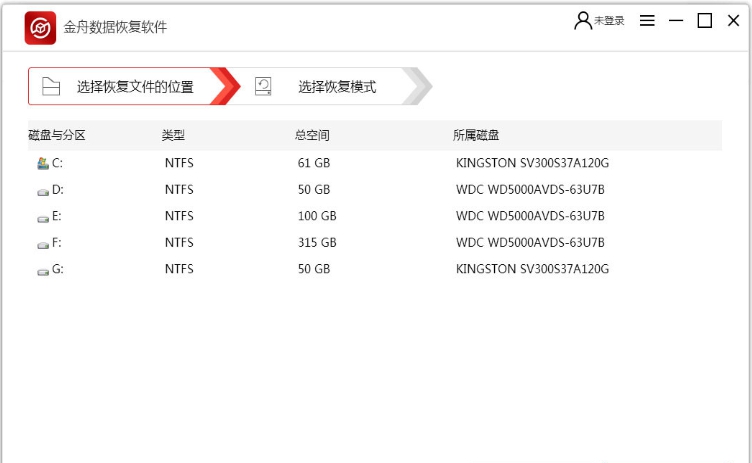The width and height of the screenshot is (752, 463).
Task: Click folder icon in location step
Action: click(51, 87)
